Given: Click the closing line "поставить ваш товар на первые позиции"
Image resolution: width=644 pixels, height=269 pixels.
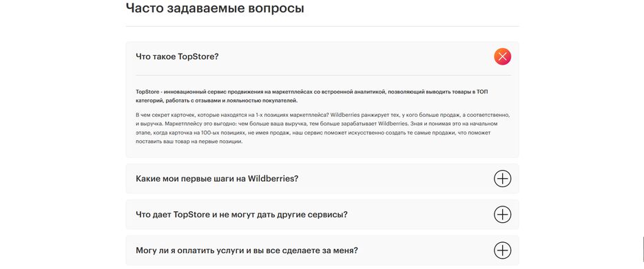Looking at the screenshot, I should pyautogui.click(x=189, y=142).
